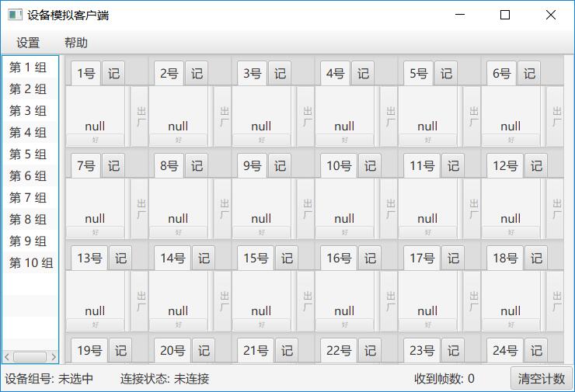Image resolution: width=575 pixels, height=392 pixels.
Task: Click the 12号 device button
Action: [505, 165]
